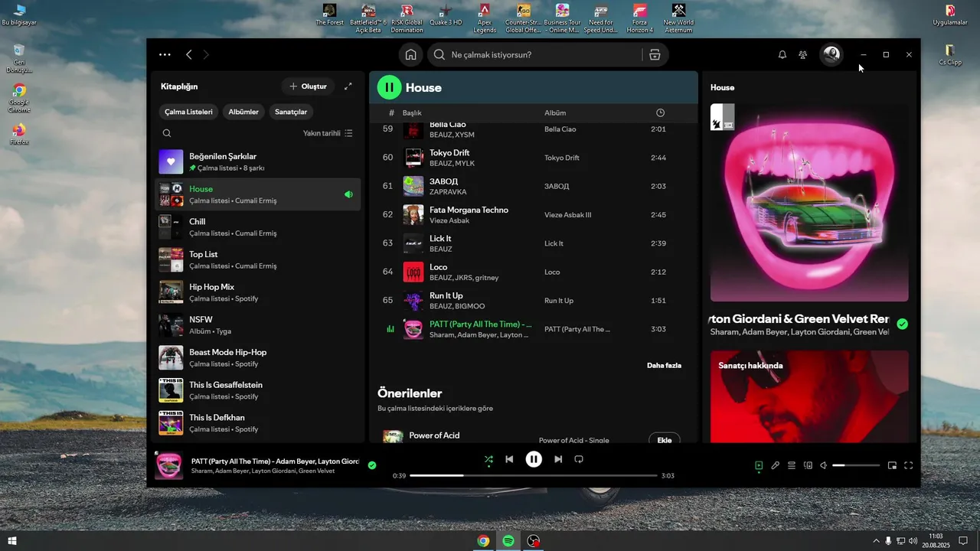Toggle shuffle playback

tap(488, 459)
